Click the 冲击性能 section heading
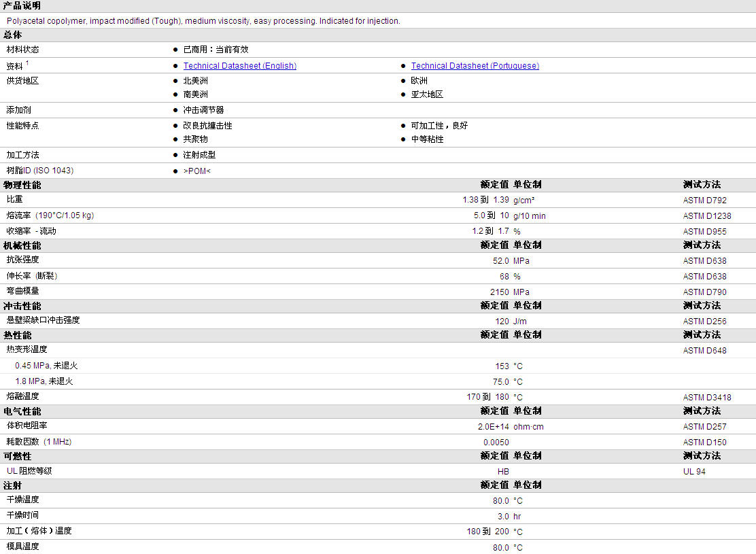The image size is (756, 554). [x=22, y=306]
